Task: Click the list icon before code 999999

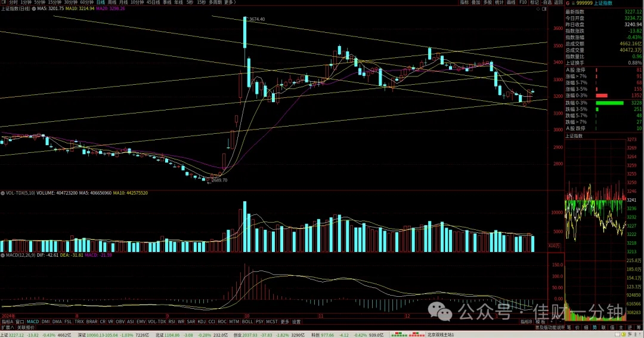Action: [573, 4]
